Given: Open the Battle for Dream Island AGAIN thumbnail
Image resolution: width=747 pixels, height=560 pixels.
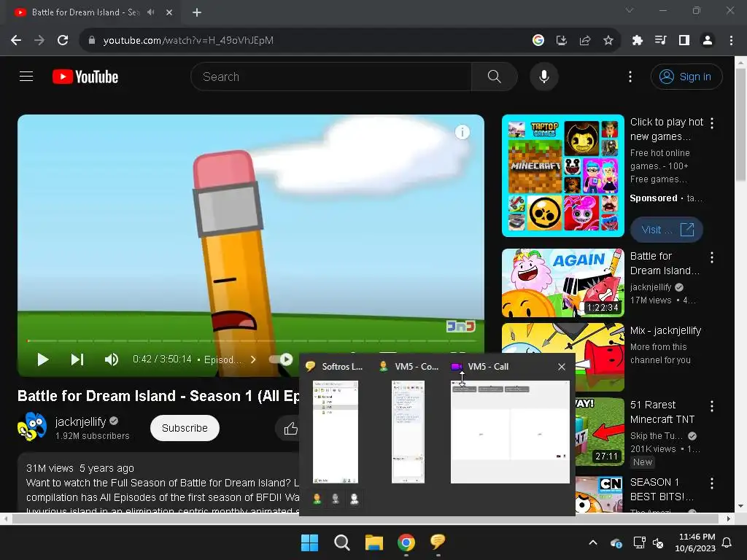Looking at the screenshot, I should point(562,283).
